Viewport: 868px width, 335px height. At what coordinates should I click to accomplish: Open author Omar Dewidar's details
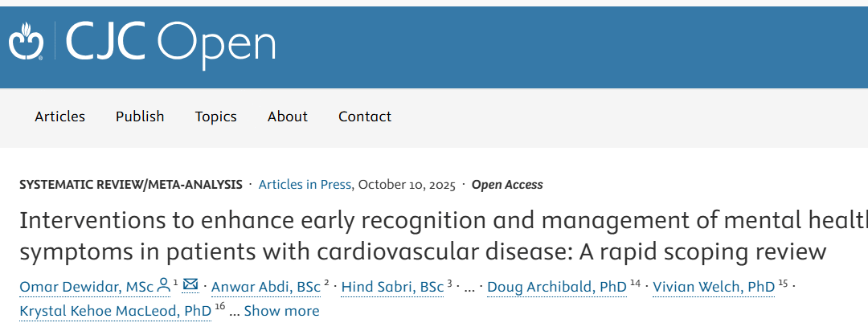click(86, 287)
